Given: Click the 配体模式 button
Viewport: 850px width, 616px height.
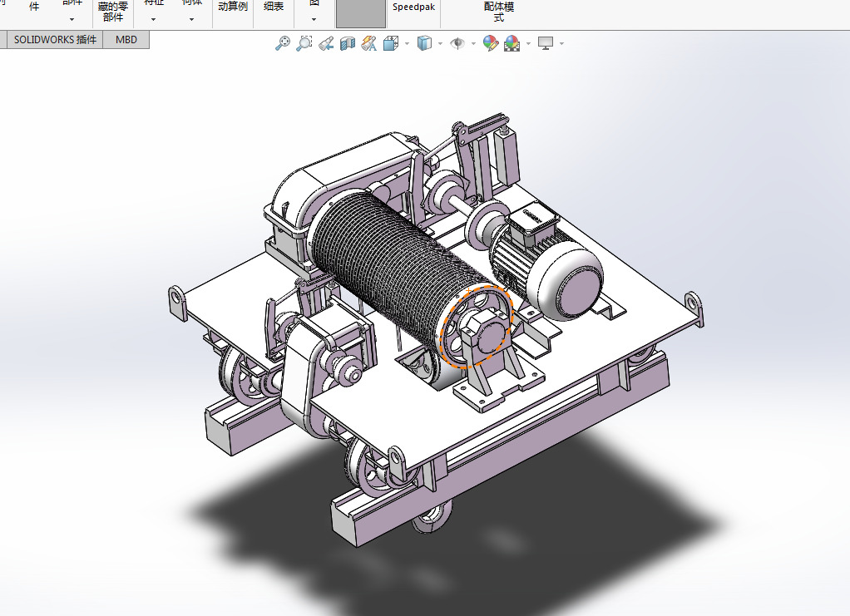Looking at the screenshot, I should click(499, 12).
